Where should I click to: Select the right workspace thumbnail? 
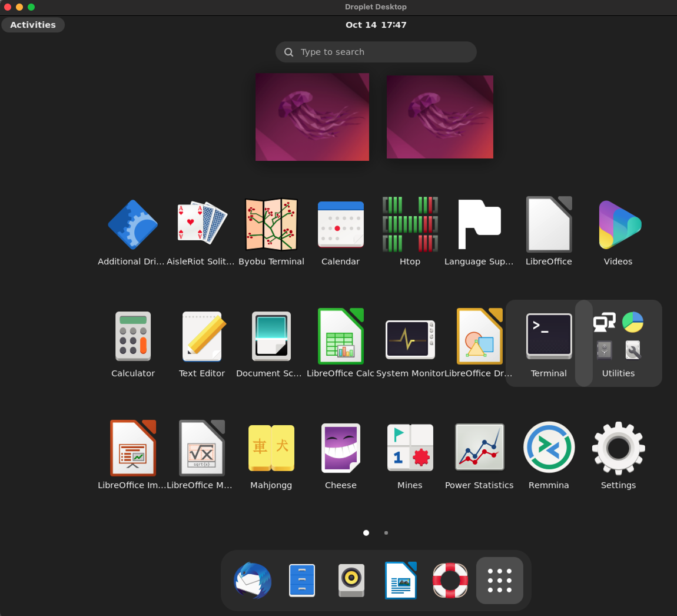click(x=440, y=117)
